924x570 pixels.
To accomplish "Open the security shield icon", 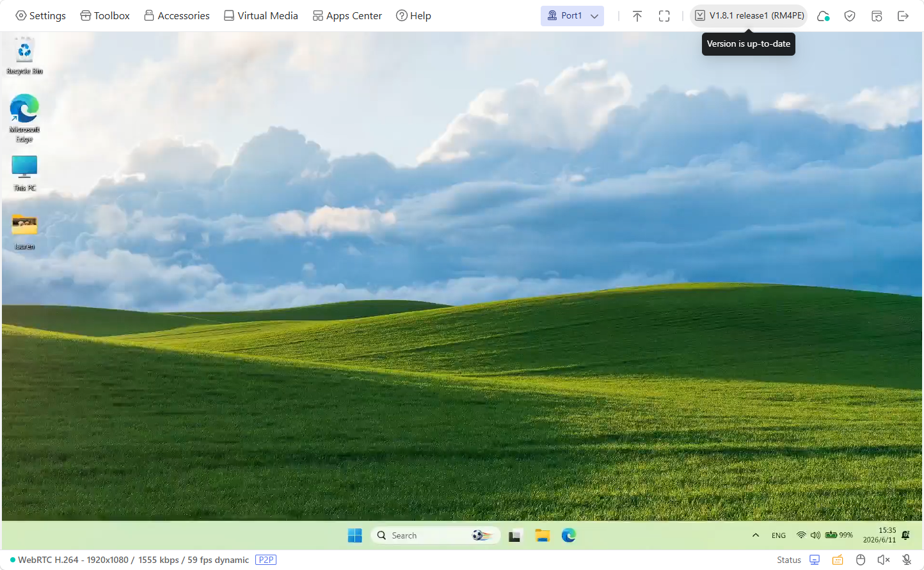I will (x=850, y=16).
